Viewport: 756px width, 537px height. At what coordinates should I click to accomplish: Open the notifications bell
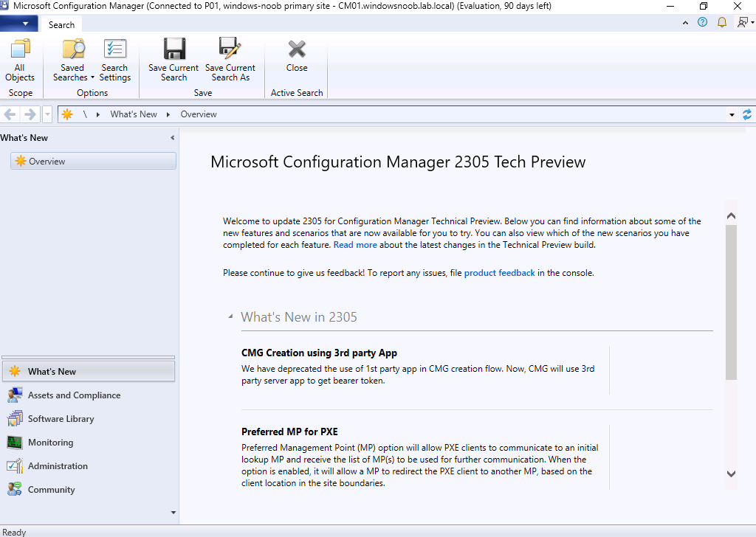(722, 22)
